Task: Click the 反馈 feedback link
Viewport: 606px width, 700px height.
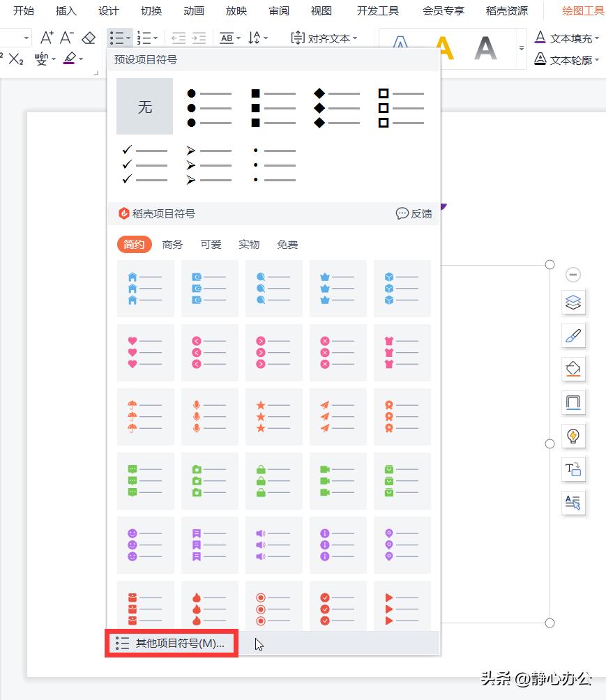Action: tap(414, 214)
